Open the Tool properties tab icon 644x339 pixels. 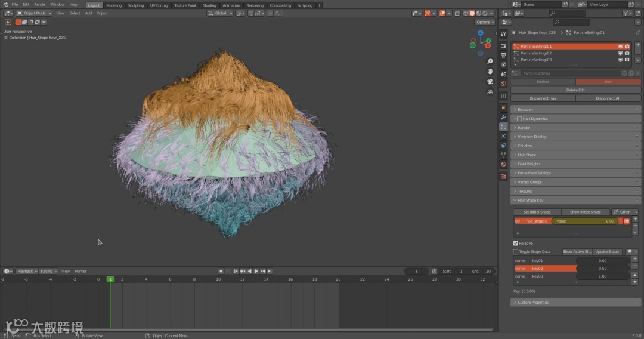point(503,34)
